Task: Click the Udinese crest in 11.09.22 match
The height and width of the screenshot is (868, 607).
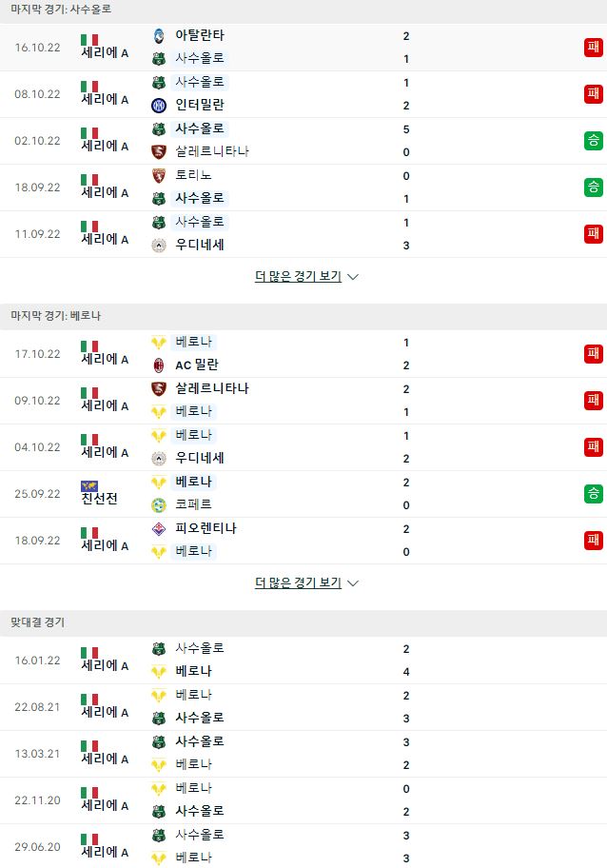Action: [x=158, y=246]
